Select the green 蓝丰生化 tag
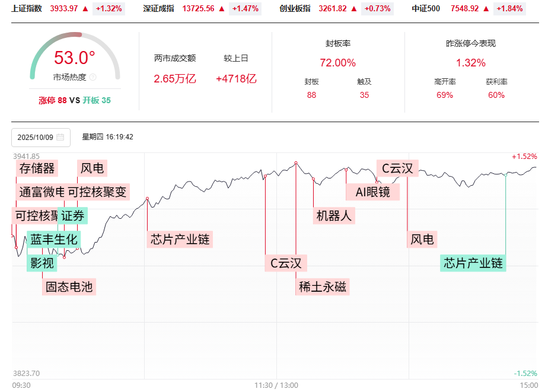This screenshot has height=392, width=545. 54,240
